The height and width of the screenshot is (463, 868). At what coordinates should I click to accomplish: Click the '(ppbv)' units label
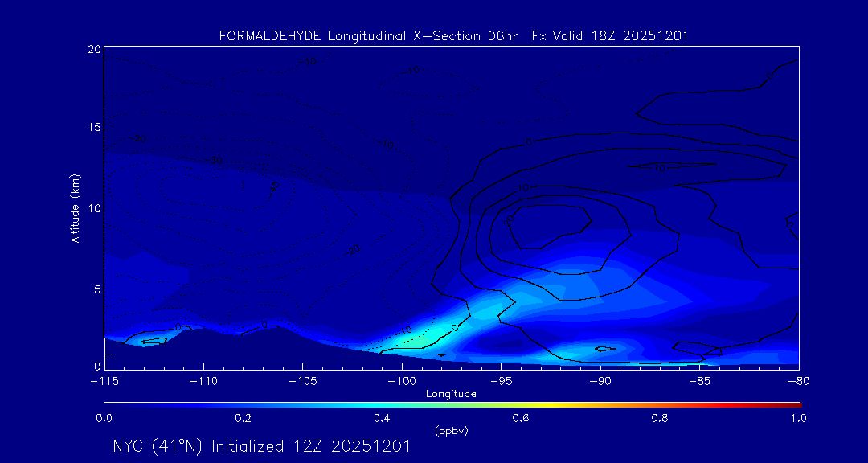pos(452,432)
